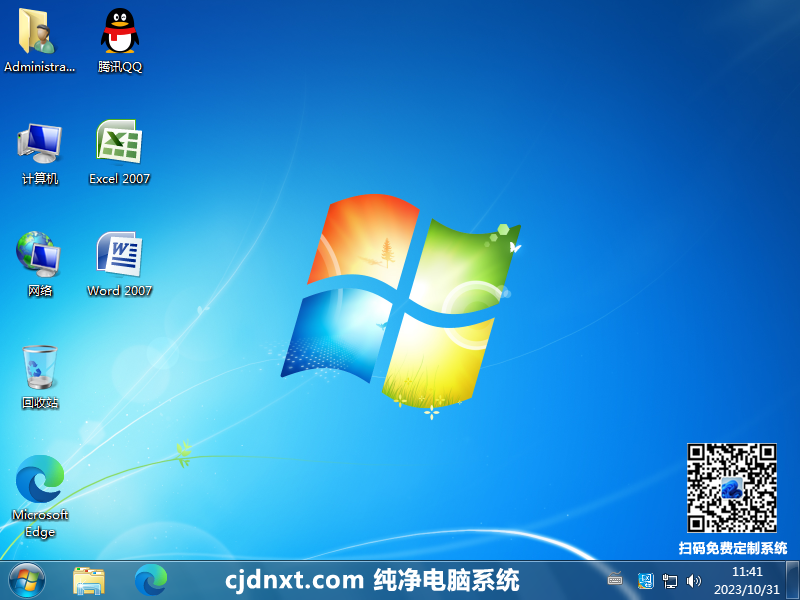This screenshot has height=600, width=800.
Task: Open the network status tray icon
Action: [x=669, y=581]
